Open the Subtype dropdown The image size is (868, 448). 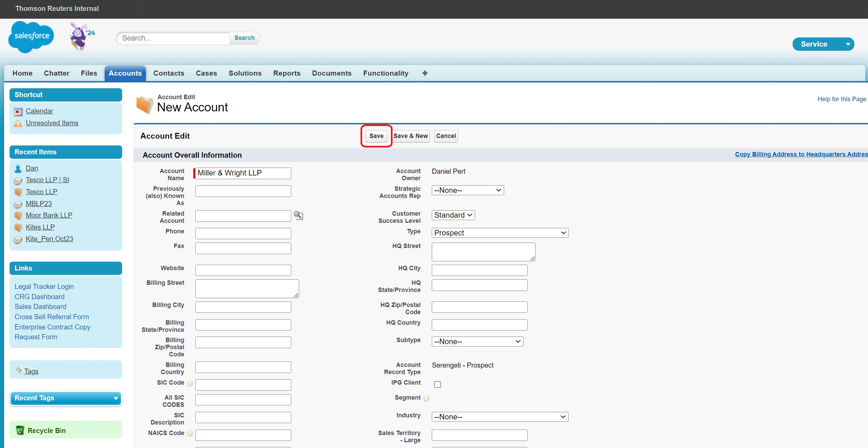(x=477, y=341)
